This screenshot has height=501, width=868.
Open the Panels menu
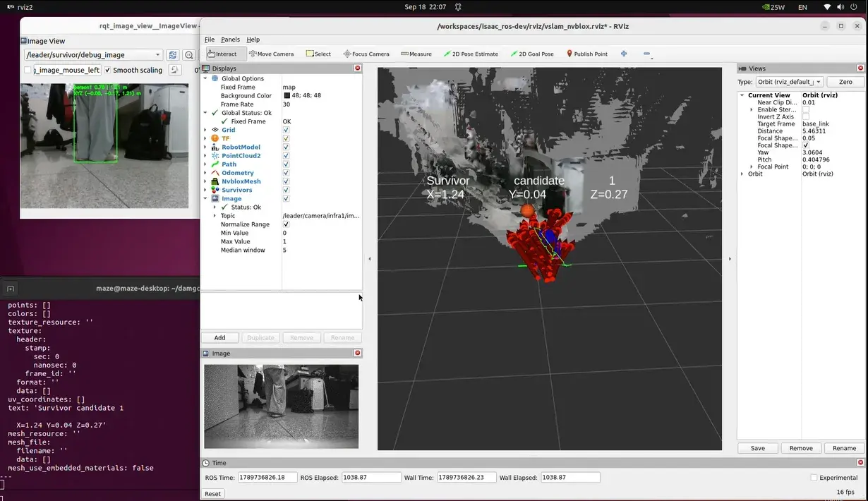pos(230,40)
